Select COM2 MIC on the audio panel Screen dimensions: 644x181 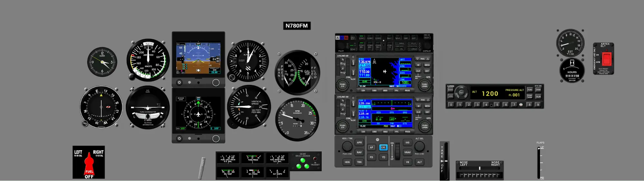[370, 46]
